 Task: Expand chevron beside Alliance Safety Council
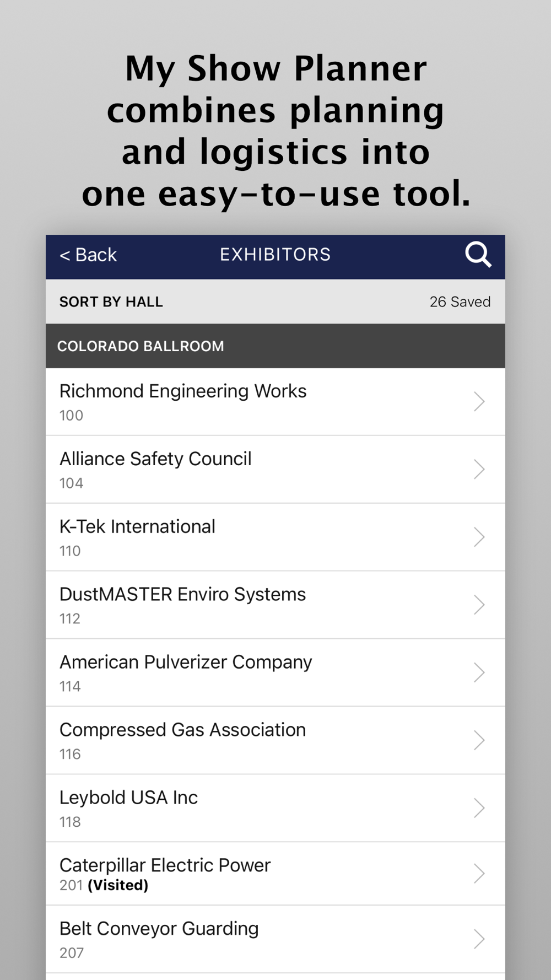click(x=479, y=469)
